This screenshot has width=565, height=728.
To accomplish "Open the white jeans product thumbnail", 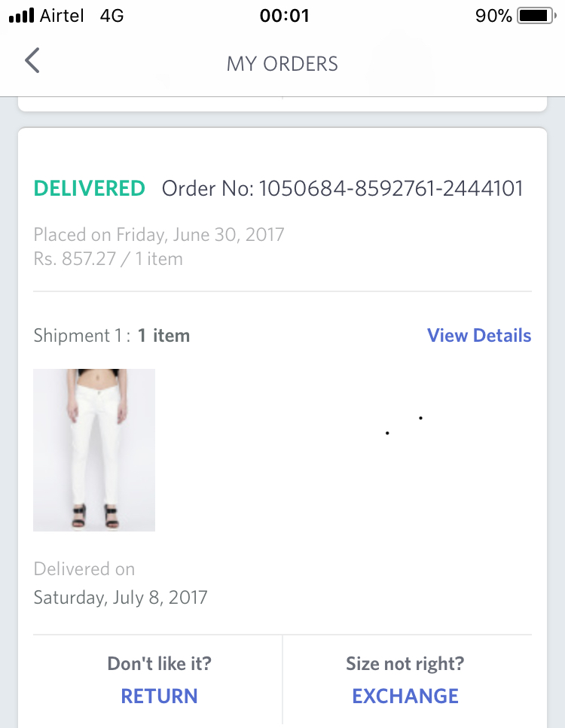I will tap(94, 450).
